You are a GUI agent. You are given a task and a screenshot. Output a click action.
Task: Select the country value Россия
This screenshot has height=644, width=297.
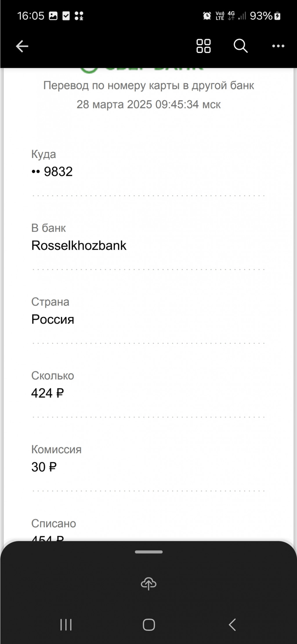click(53, 319)
